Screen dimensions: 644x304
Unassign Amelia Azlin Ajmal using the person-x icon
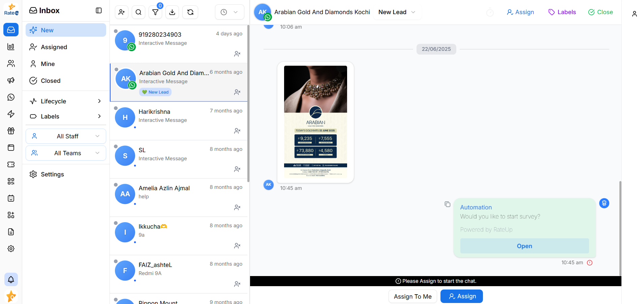coord(237,207)
